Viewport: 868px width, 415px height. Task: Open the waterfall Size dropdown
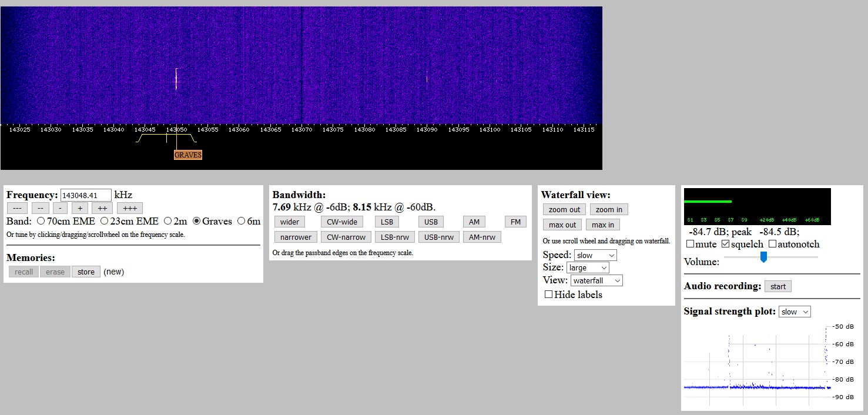point(588,268)
